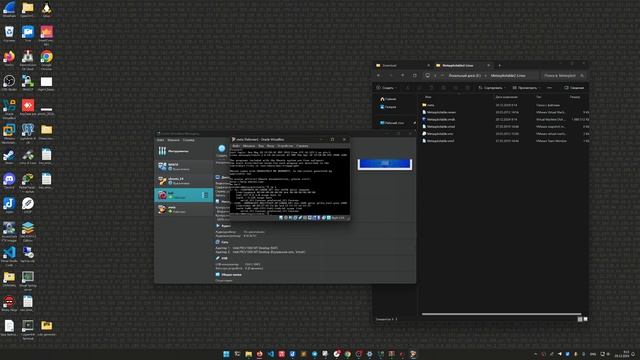This screenshot has height=360, width=640.
Task: Select the meta virtual machine in list
Action: click(x=183, y=209)
